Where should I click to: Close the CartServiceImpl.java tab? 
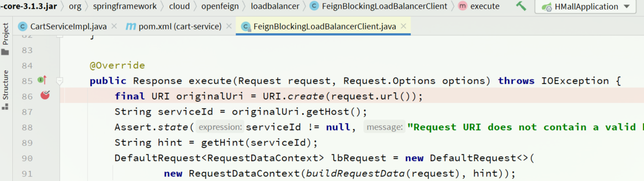tap(114, 26)
